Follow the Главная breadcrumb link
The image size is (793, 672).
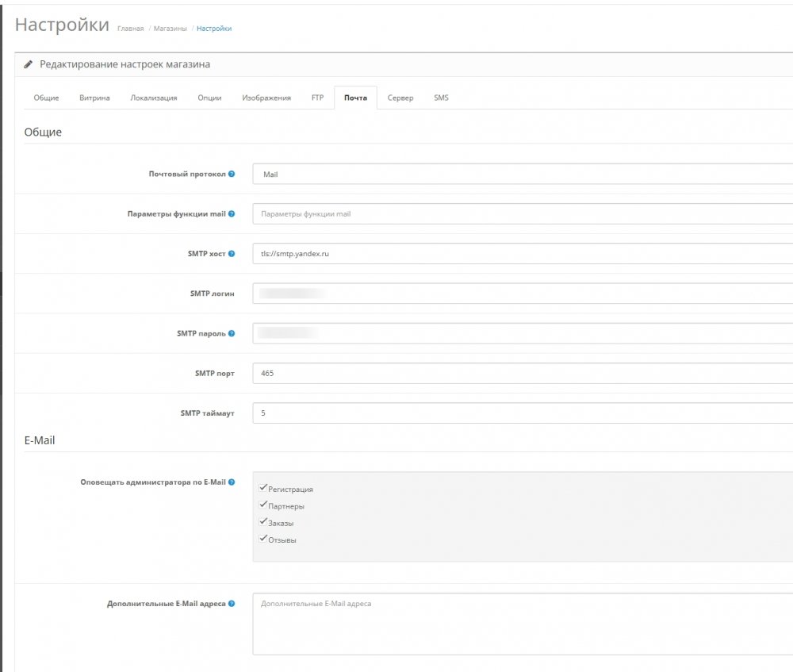[x=131, y=29]
